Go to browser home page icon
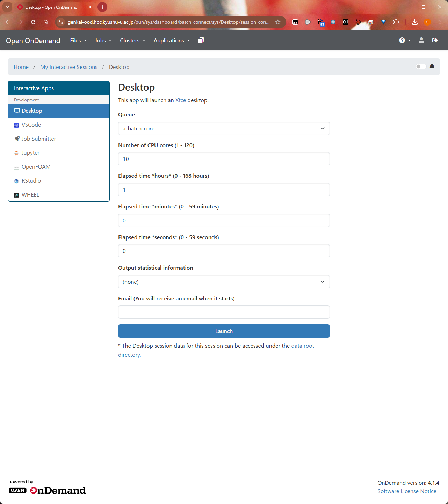 [46, 22]
